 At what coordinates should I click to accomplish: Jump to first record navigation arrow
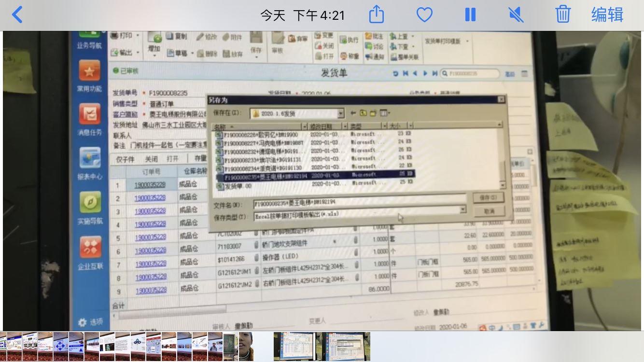pyautogui.click(x=406, y=73)
